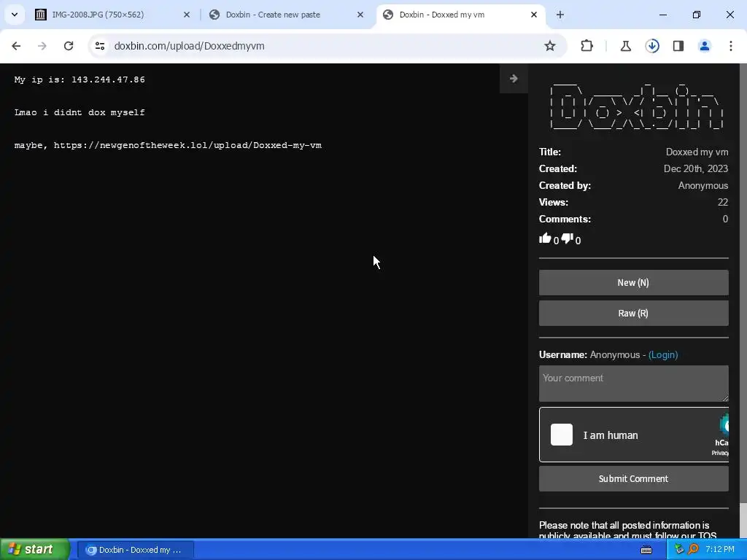Click the Views count 22
Viewport: 747px width, 560px height.
tap(723, 202)
